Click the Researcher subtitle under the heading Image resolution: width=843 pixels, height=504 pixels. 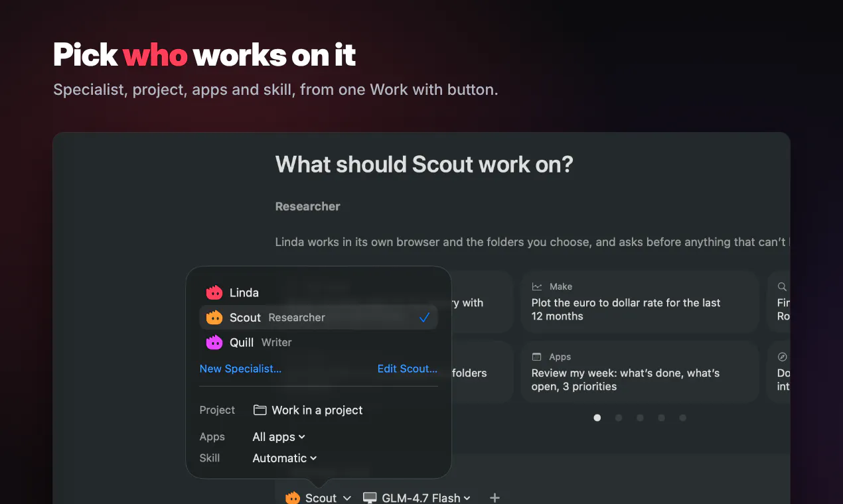[307, 206]
